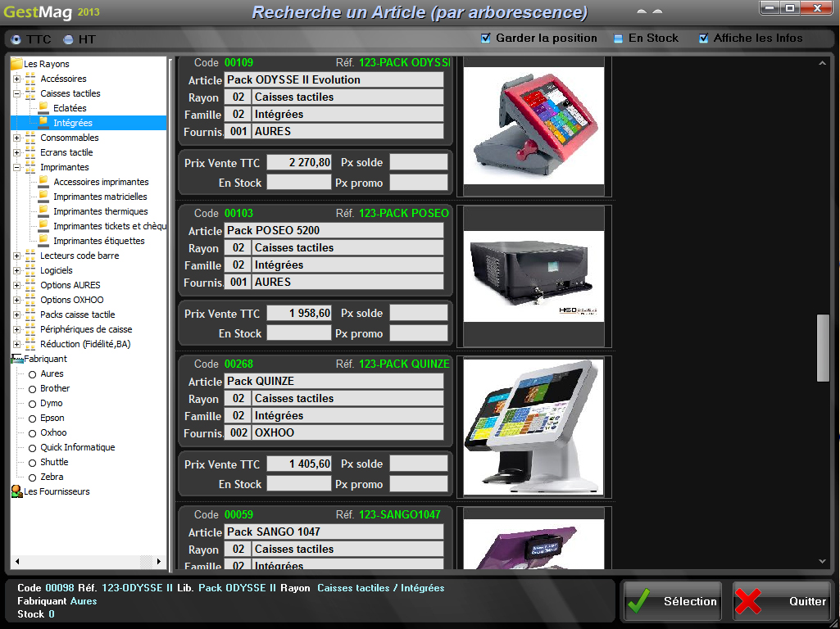Expand the Accéssoires tree node

coord(16,79)
